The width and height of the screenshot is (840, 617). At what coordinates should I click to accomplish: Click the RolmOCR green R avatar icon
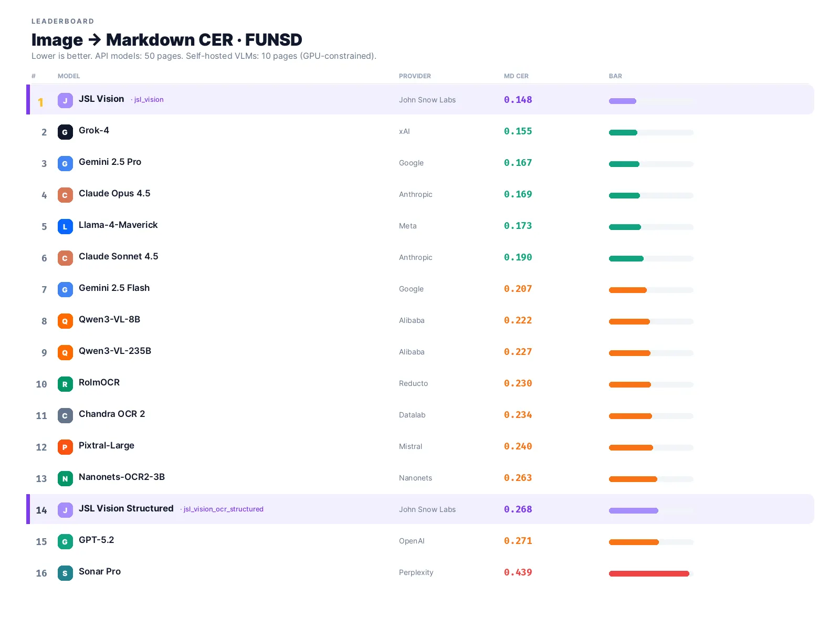(x=65, y=384)
